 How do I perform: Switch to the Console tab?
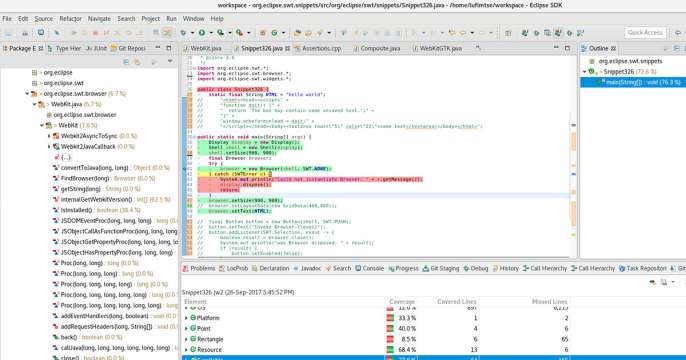[370, 269]
